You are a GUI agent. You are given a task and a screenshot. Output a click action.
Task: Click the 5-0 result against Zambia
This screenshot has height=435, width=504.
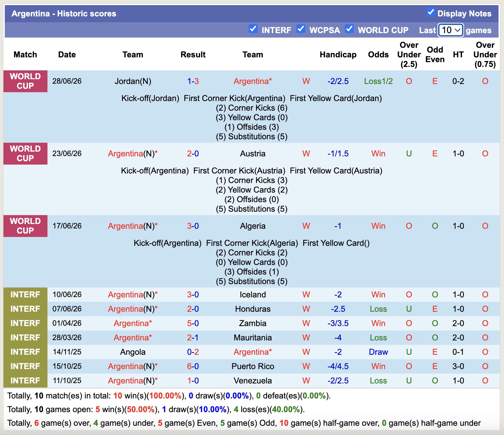pos(193,323)
